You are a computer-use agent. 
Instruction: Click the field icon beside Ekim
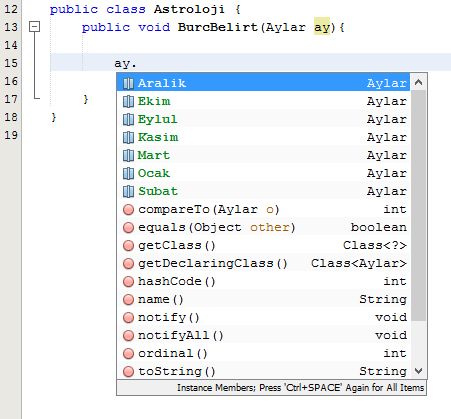[128, 101]
